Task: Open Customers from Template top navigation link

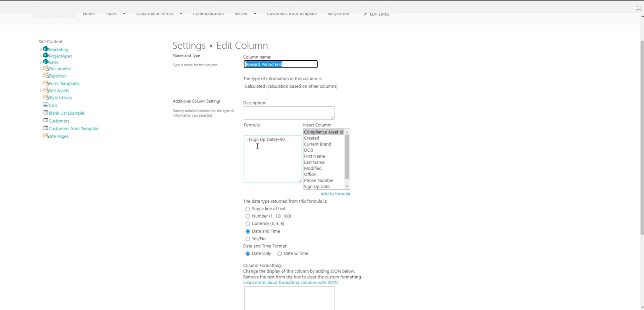Action: click(292, 14)
